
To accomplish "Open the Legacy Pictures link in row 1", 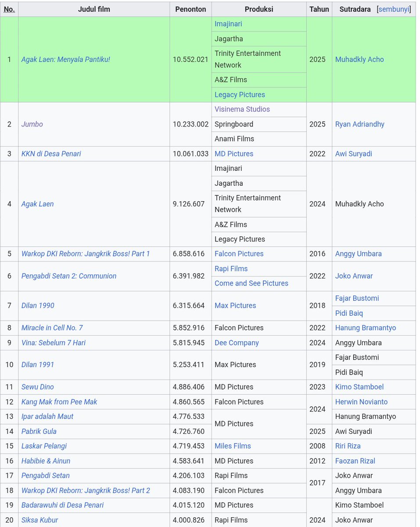I will pyautogui.click(x=240, y=95).
